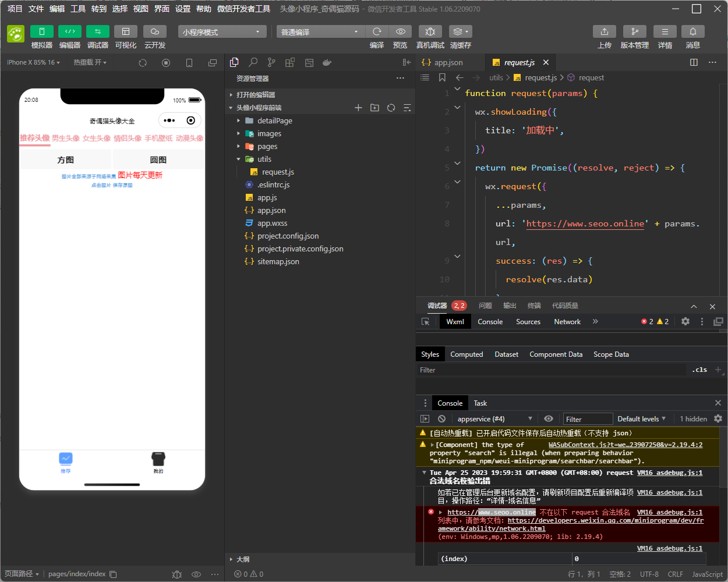
Task: Click the upload (上传) icon
Action: coord(605,31)
